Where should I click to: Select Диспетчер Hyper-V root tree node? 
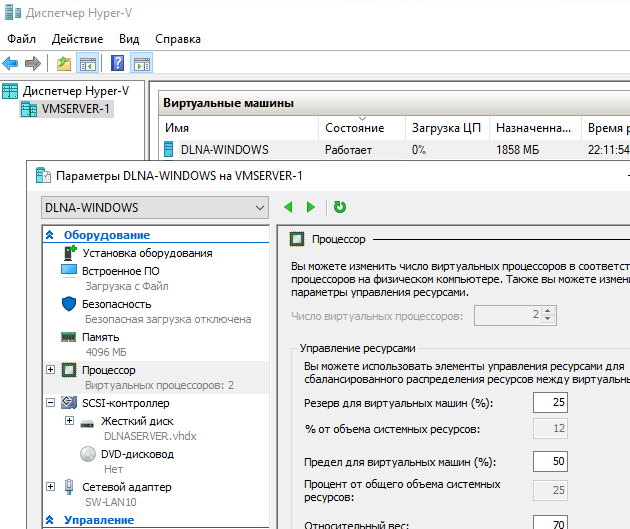[x=76, y=91]
